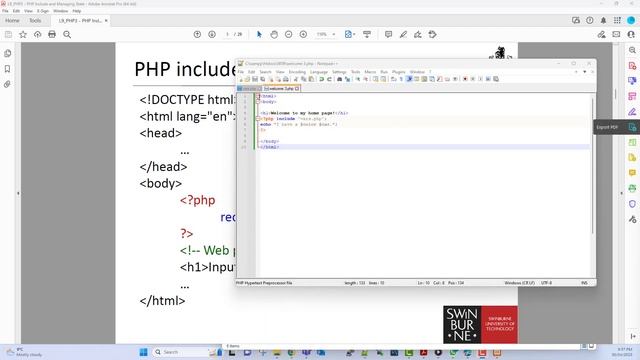
Task: Open the weather widget on taskbar
Action: tap(24, 352)
